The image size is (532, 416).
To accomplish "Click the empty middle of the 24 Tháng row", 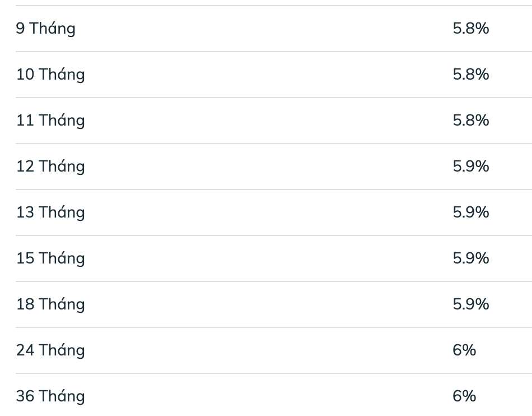I will pos(269,350).
